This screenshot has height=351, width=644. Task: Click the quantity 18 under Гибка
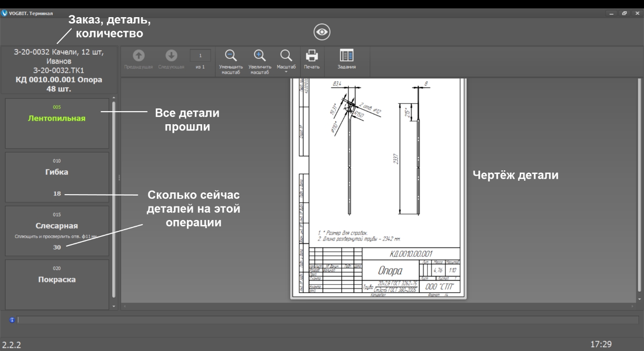pyautogui.click(x=57, y=194)
